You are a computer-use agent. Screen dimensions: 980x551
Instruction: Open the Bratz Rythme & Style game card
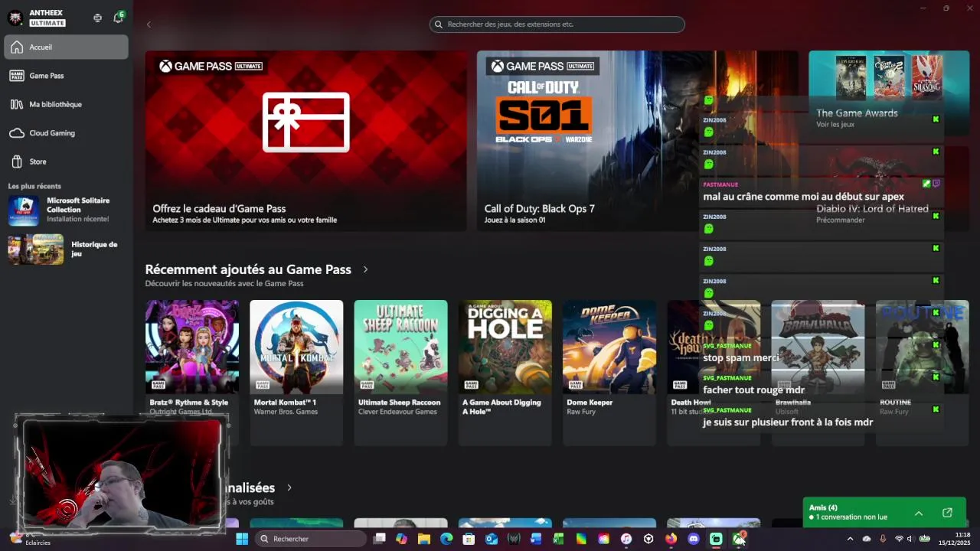192,373
